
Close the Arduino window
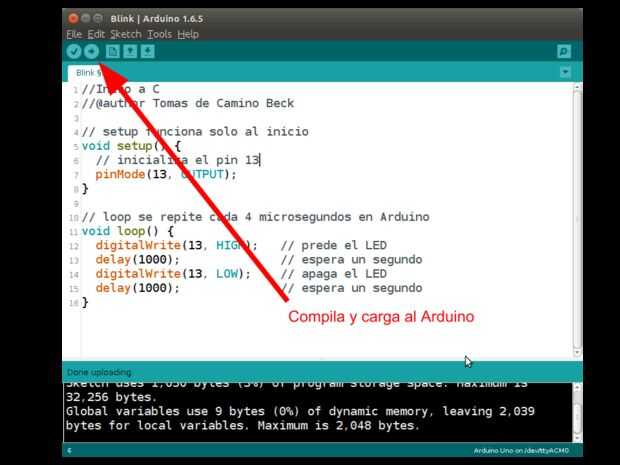tap(73, 18)
